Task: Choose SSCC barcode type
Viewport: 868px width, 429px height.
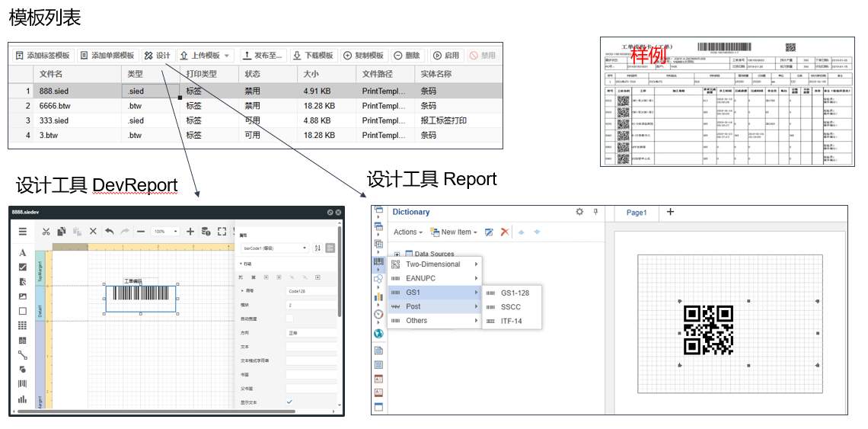Action: pos(512,306)
